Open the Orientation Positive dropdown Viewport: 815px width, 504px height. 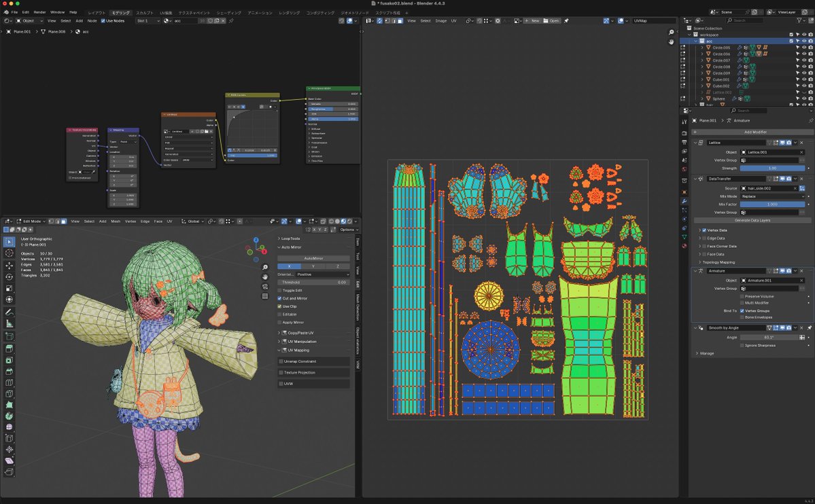pyautogui.click(x=322, y=274)
